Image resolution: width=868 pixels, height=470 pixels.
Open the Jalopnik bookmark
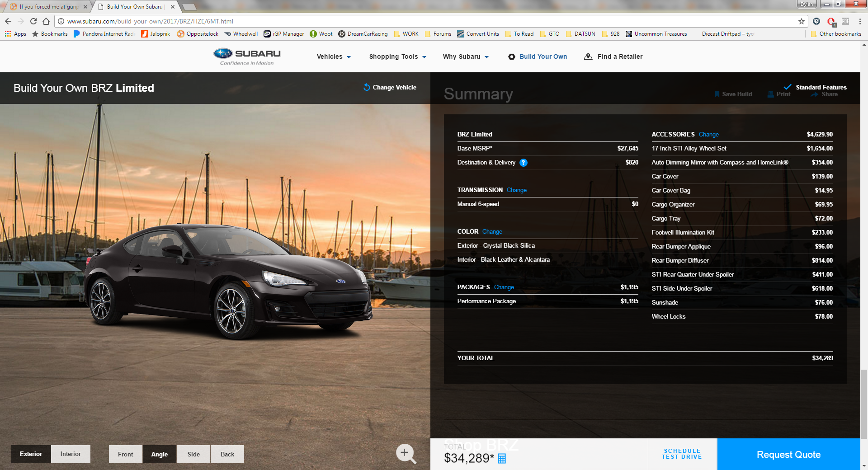156,34
